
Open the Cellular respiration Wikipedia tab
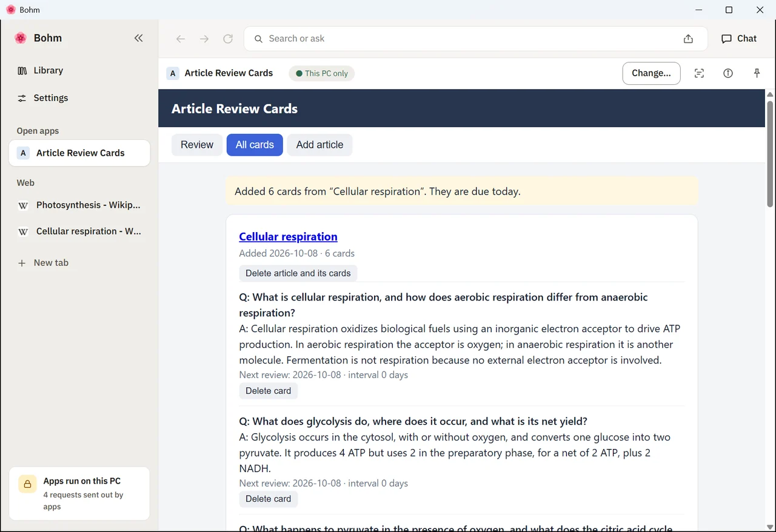(79, 231)
